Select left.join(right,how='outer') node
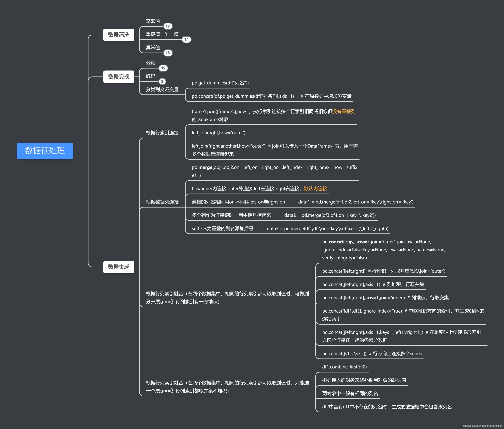Image resolution: width=504 pixels, height=429 pixels. tap(218, 133)
